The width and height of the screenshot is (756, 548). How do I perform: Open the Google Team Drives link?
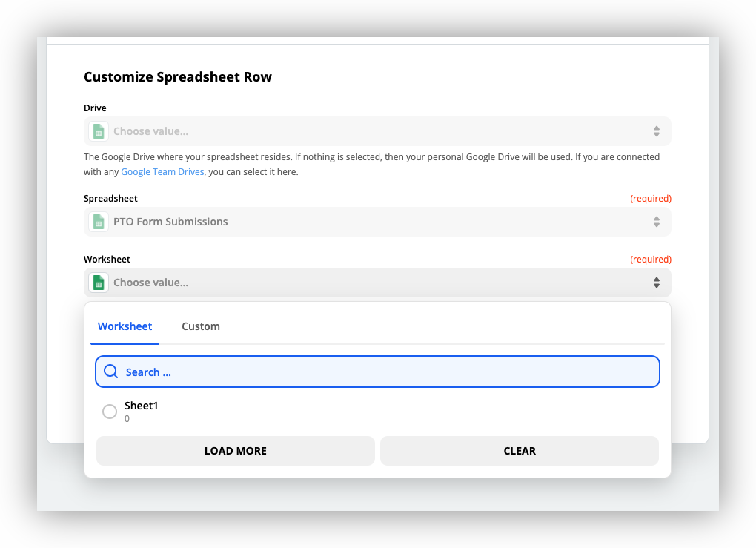164,172
